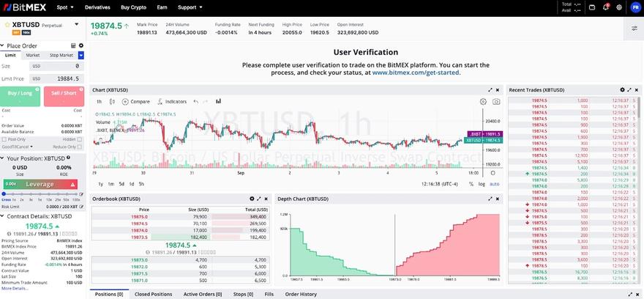Open the Earn menu item
The width and height of the screenshot is (644, 299).
pyautogui.click(x=162, y=7)
